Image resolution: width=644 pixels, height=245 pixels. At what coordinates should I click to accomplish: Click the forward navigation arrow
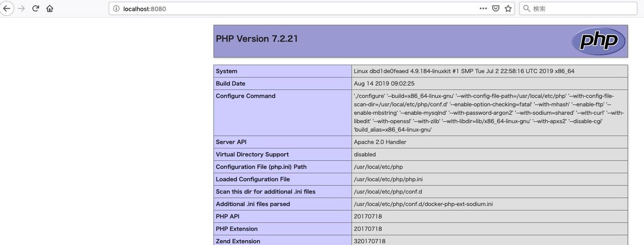[21, 9]
